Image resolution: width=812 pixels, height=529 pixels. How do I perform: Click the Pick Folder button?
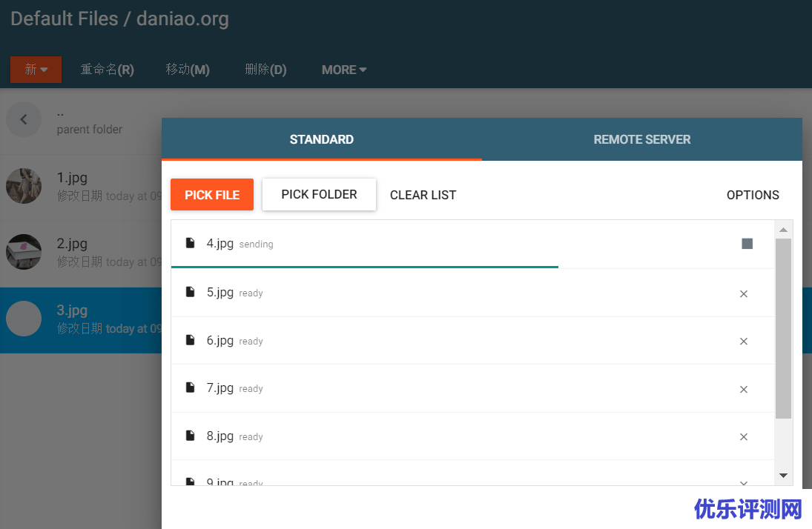click(319, 194)
